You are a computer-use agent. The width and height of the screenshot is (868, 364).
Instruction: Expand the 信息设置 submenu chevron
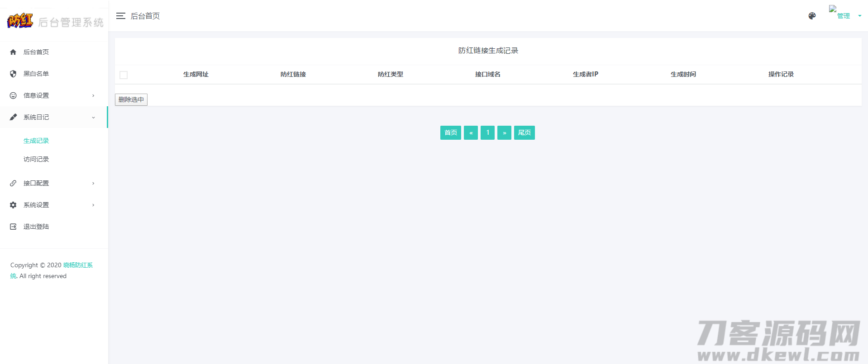[93, 95]
